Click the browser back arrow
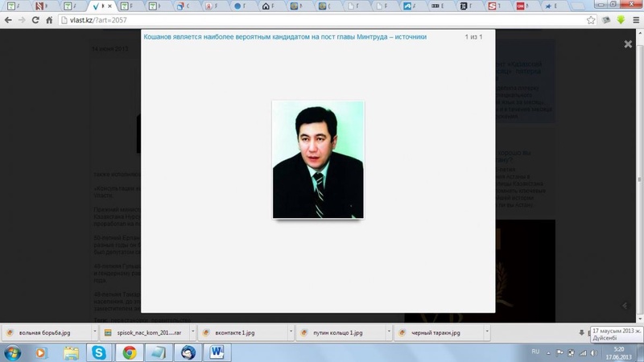The width and height of the screenshot is (644, 362). 8,20
